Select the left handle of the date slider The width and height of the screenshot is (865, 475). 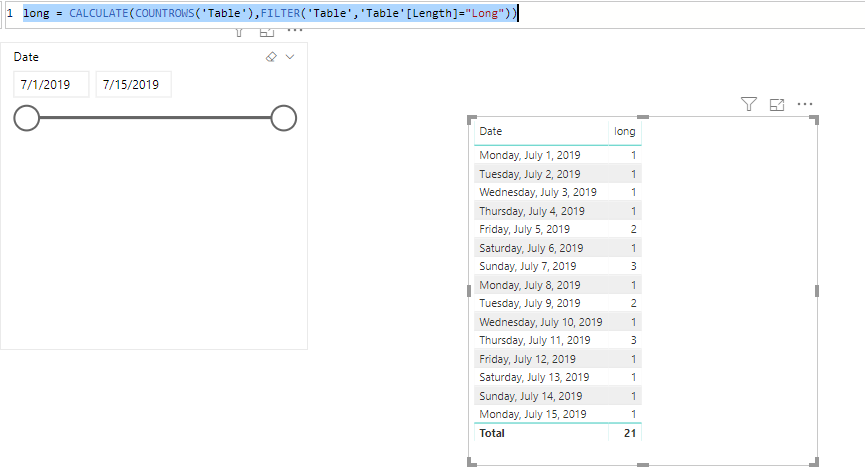[26, 118]
